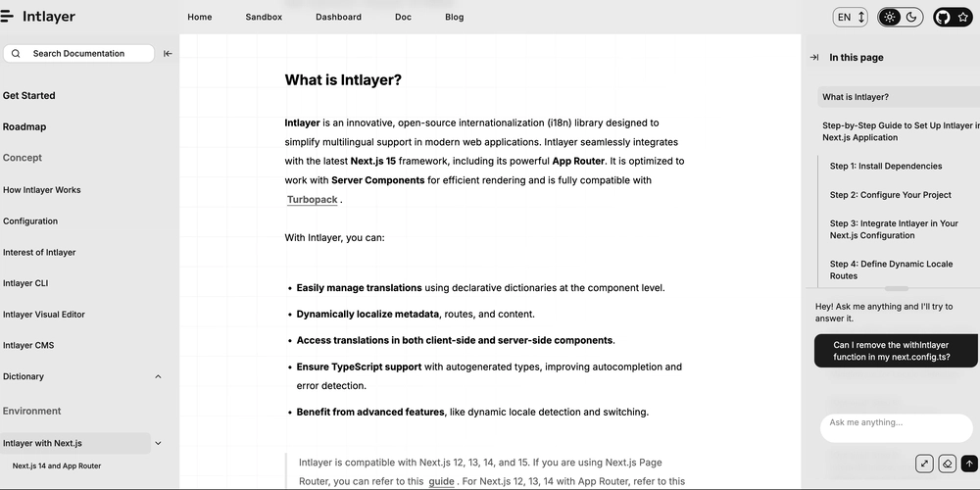Open the Roadmap sidebar entry

[24, 126]
